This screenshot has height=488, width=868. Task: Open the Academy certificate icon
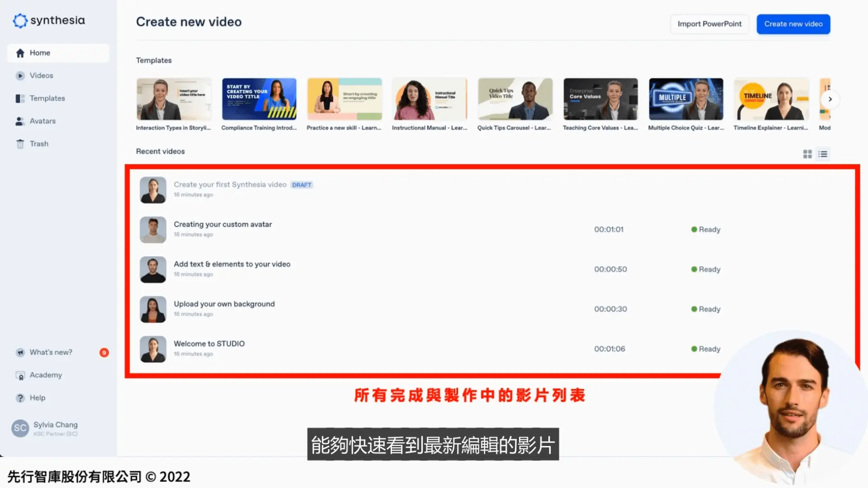pos(20,375)
